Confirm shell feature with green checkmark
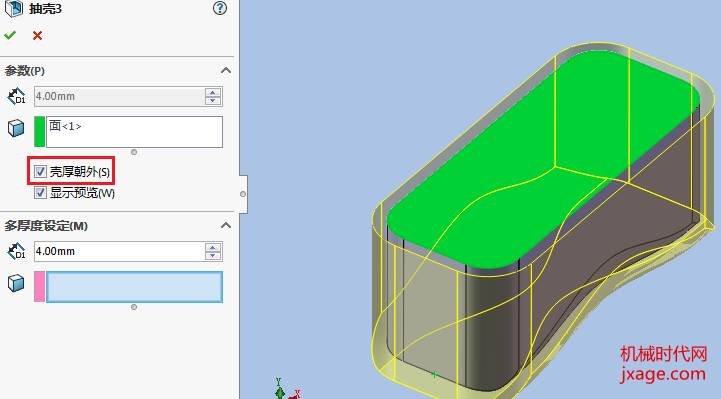Viewport: 721px width, 399px height. (x=10, y=35)
